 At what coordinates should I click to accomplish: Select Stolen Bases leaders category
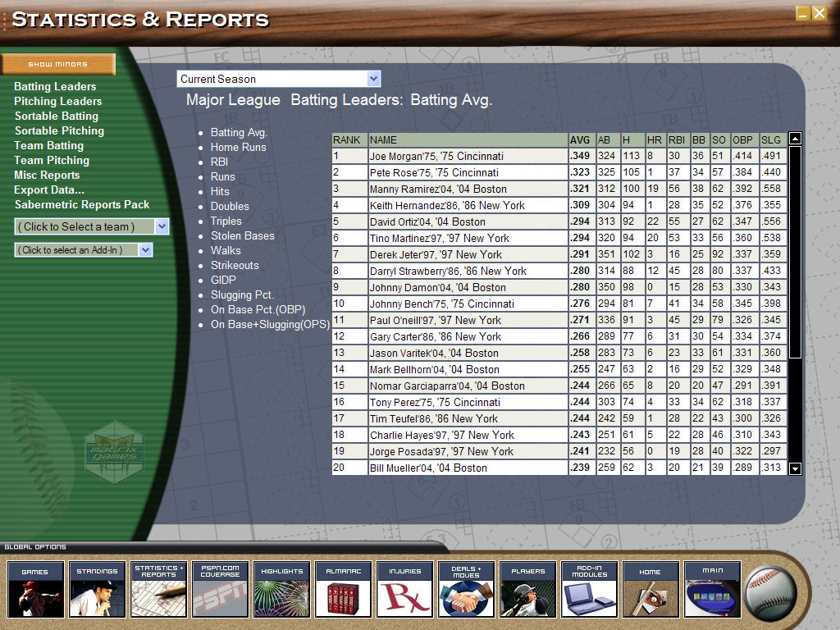[243, 235]
